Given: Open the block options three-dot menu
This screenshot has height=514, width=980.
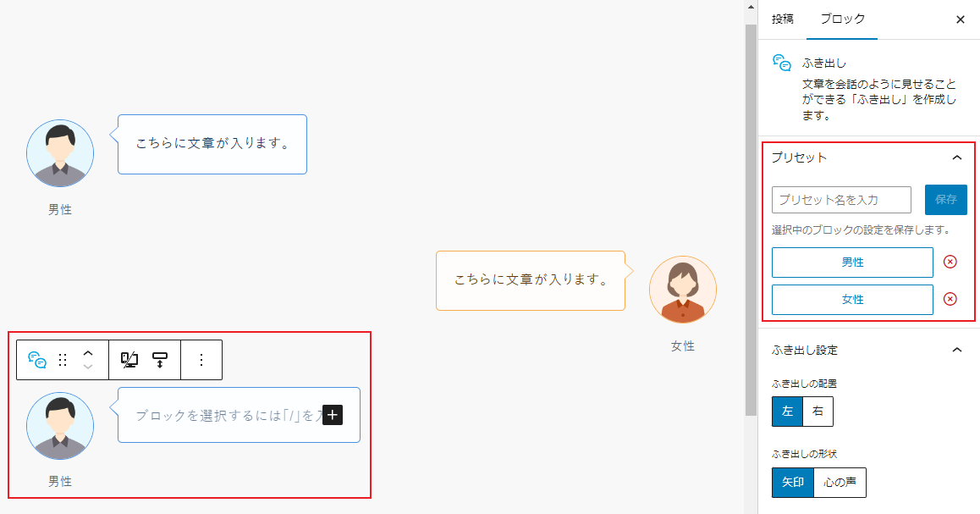Looking at the screenshot, I should 201,359.
